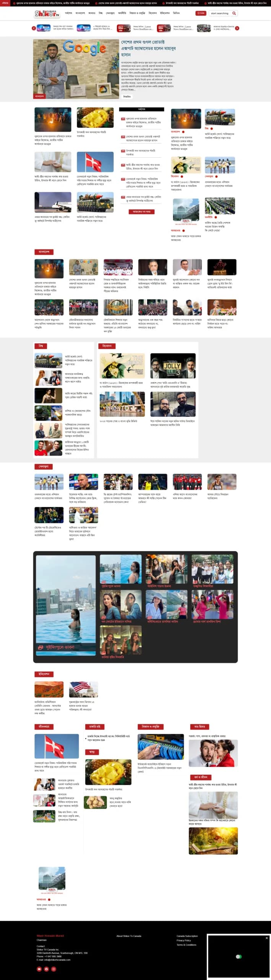271x980 pixels.
Task: Open the Instagram icon in the footer
Action: pyautogui.click(x=54, y=969)
